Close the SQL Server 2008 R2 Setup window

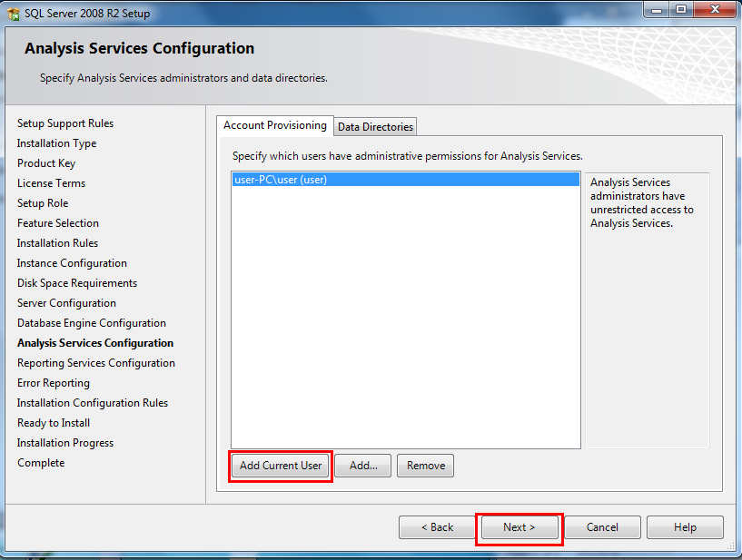(715, 9)
